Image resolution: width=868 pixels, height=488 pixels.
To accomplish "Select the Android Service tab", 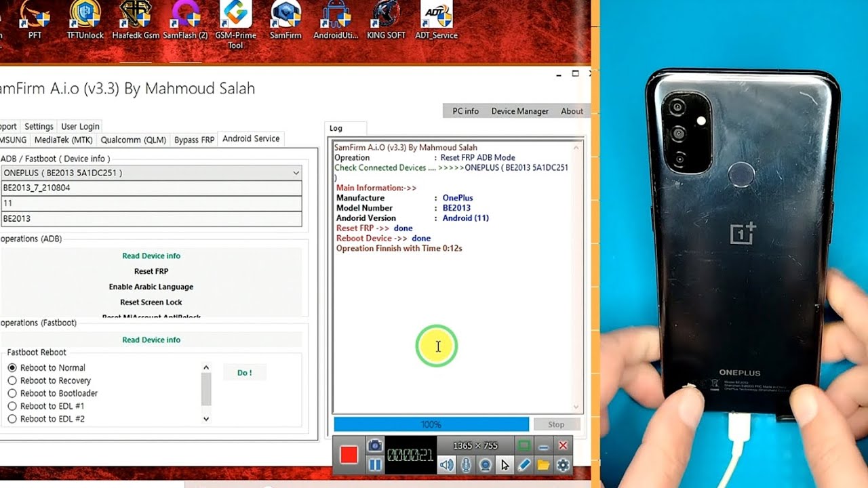I will pos(251,138).
